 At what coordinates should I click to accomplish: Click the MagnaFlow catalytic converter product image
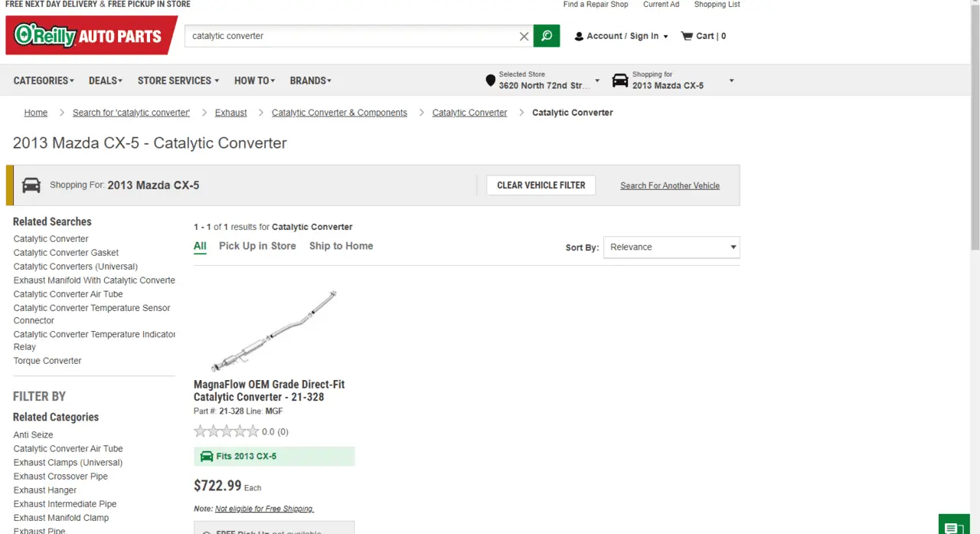(273, 330)
